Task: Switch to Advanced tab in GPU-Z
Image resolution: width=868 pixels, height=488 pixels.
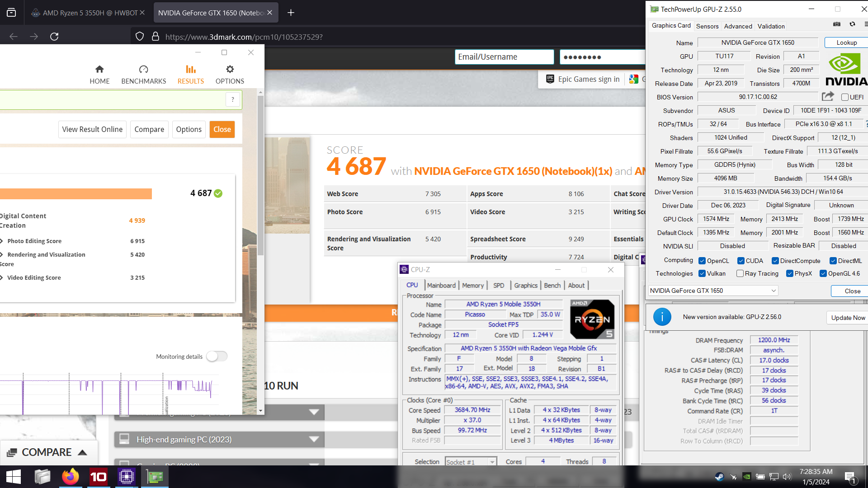Action: [738, 26]
